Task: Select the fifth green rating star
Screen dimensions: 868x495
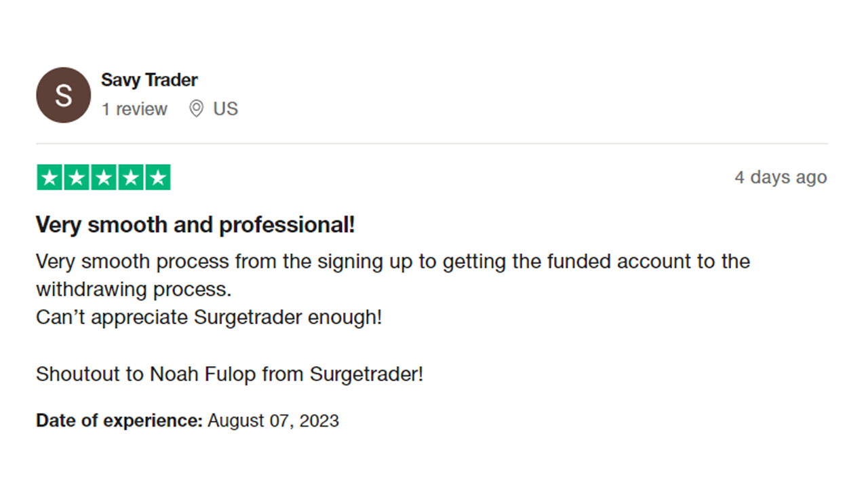Action: click(157, 178)
